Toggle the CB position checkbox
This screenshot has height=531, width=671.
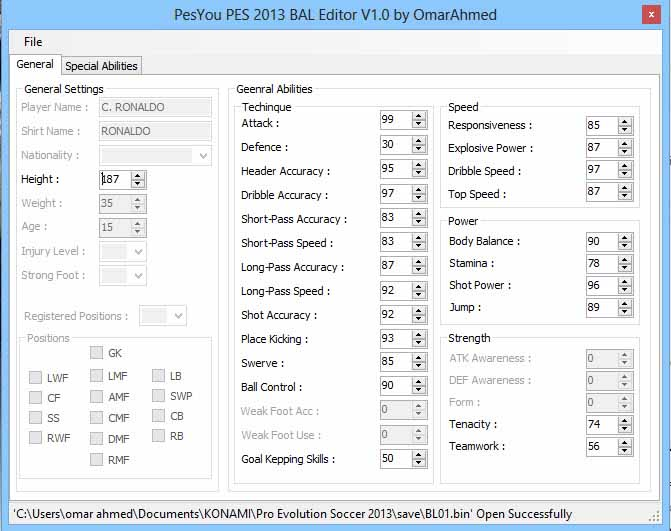point(158,415)
